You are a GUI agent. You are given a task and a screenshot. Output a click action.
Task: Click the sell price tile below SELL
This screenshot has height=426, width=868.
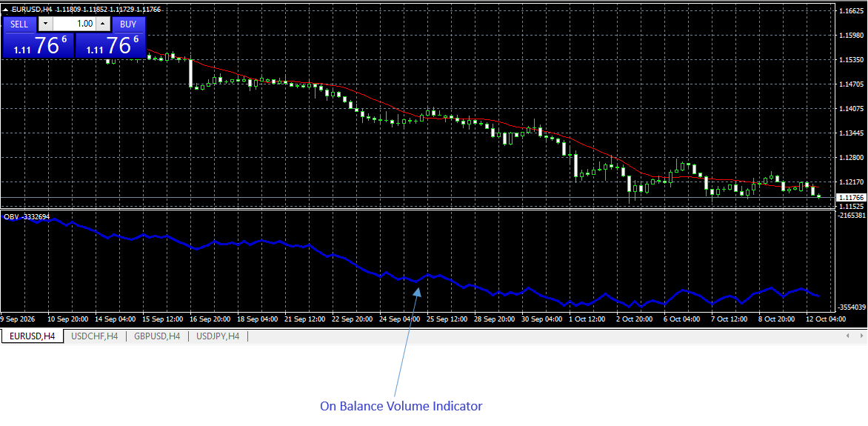tap(39, 45)
